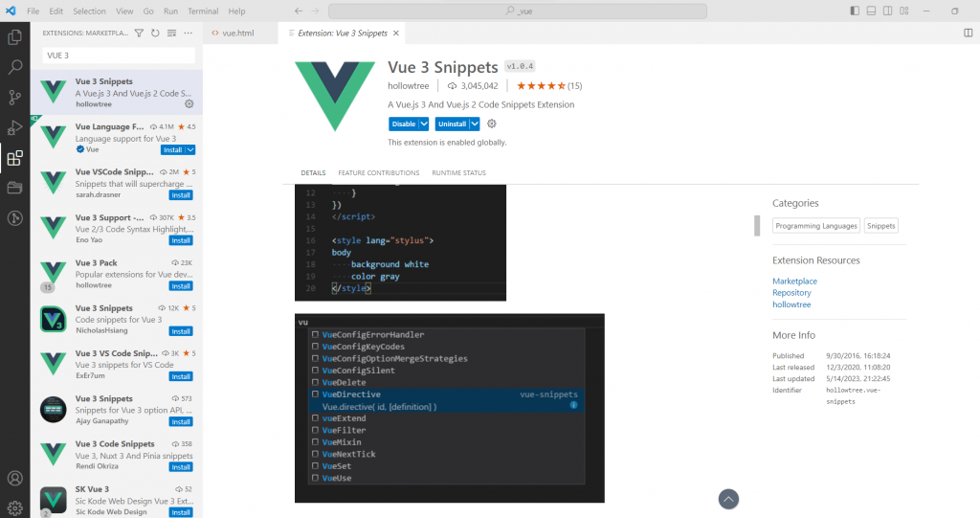Viewport: 980px width, 518px height.
Task: Select the Details tab
Action: click(x=313, y=172)
